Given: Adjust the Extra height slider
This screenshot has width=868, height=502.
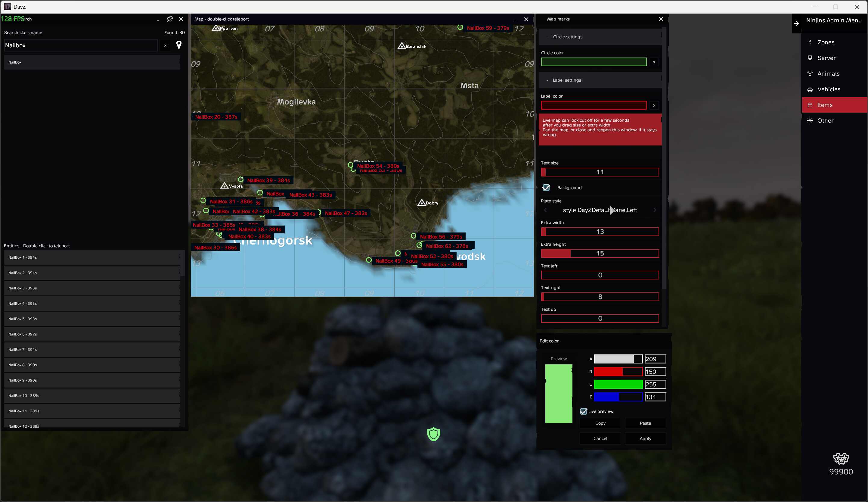Looking at the screenshot, I should (x=600, y=253).
